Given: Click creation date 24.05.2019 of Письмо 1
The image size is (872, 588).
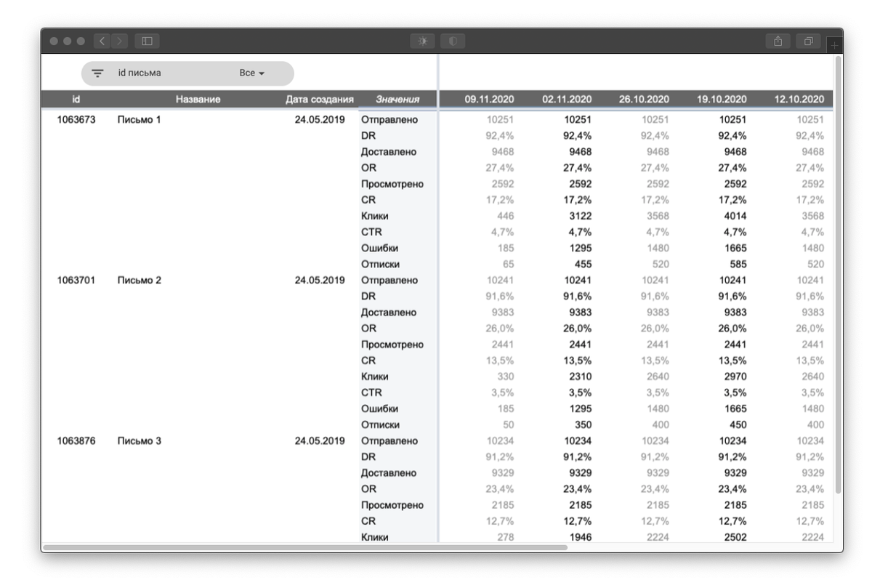Looking at the screenshot, I should click(320, 120).
